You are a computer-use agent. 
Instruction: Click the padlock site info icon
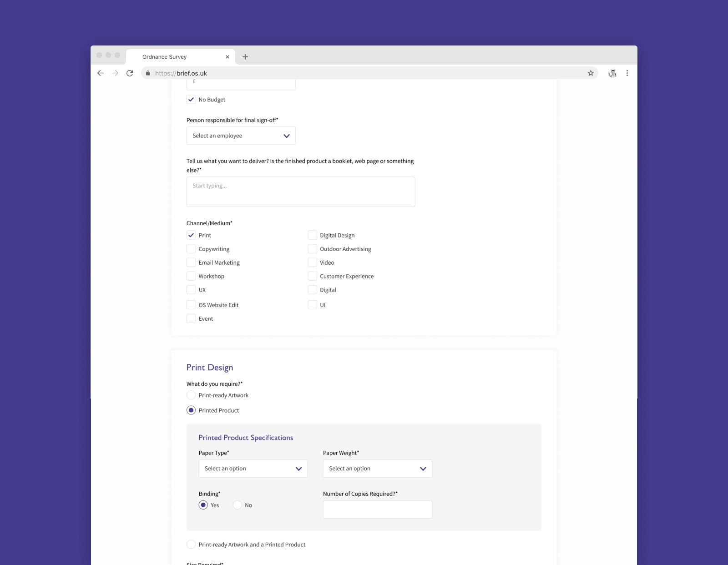tap(148, 73)
